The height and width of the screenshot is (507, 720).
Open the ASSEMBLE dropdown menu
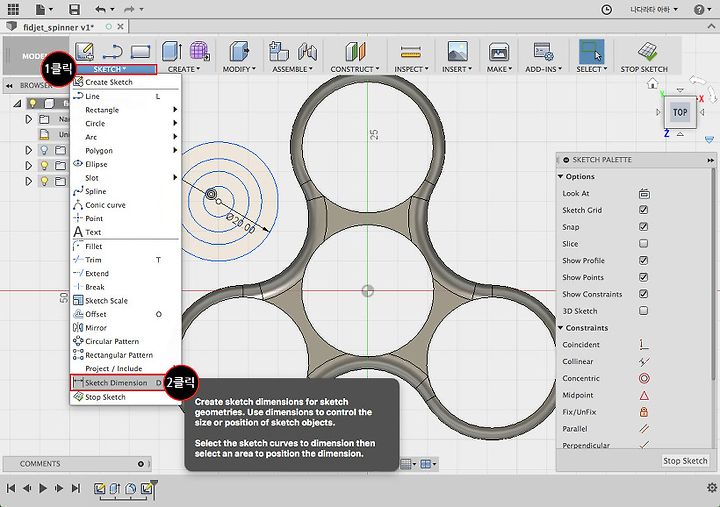292,69
